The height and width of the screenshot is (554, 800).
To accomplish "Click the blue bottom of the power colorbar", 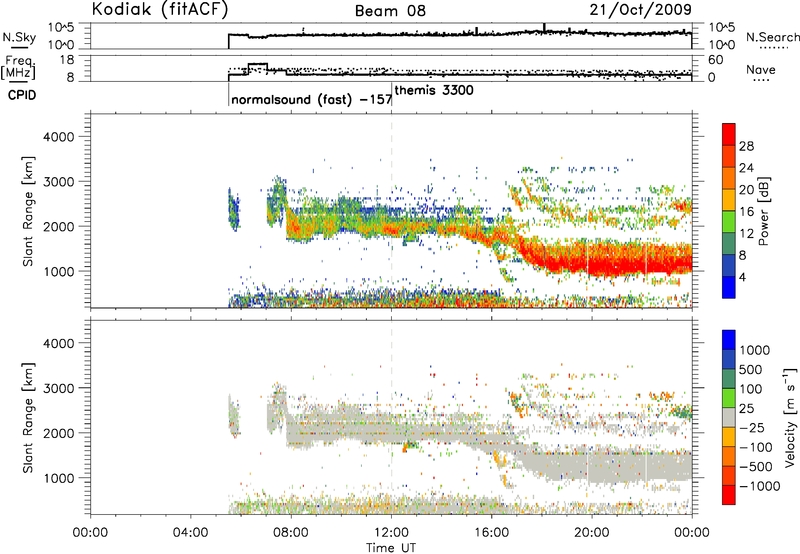I will [x=729, y=287].
